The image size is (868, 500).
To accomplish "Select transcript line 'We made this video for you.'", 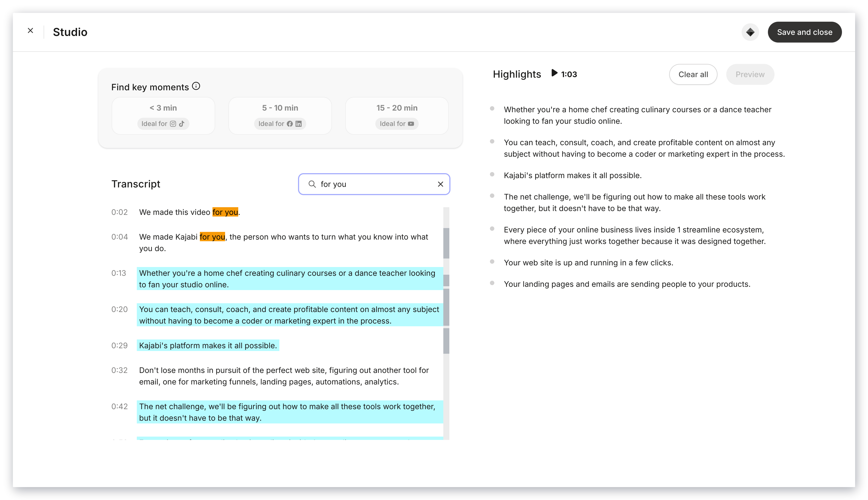I will [189, 212].
